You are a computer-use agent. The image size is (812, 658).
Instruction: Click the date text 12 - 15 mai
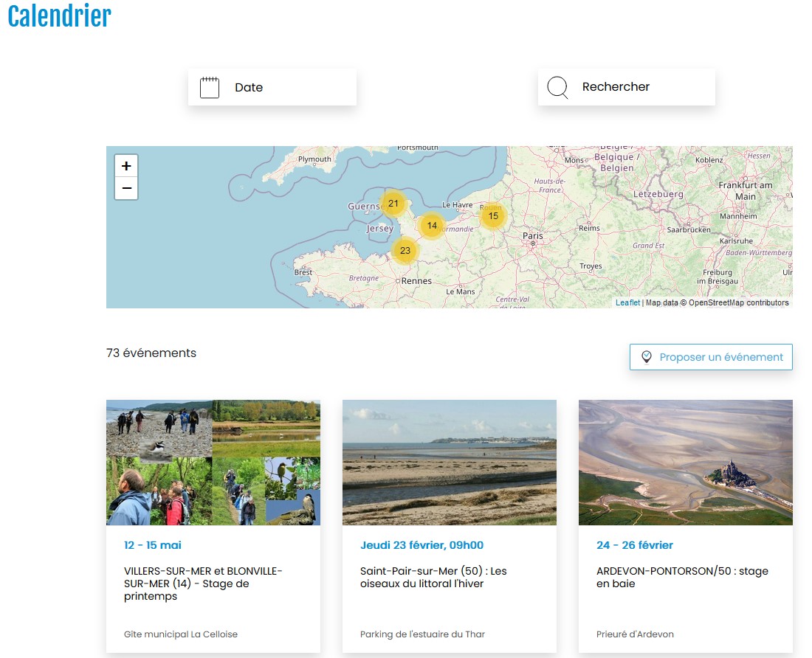tap(153, 545)
